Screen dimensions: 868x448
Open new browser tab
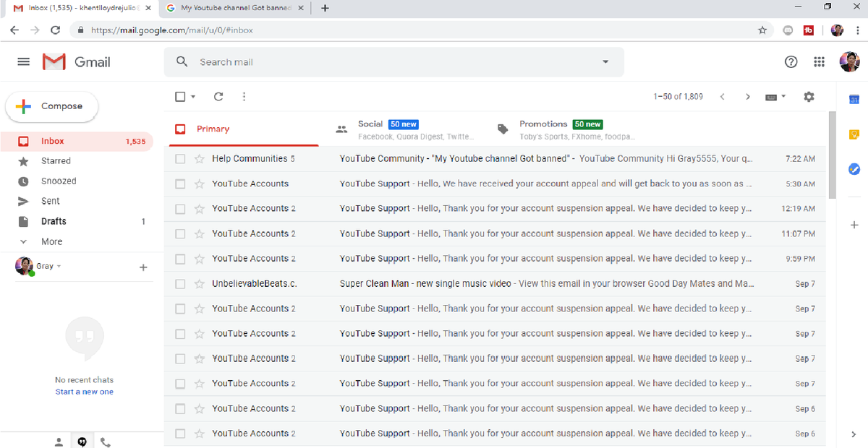(x=325, y=8)
